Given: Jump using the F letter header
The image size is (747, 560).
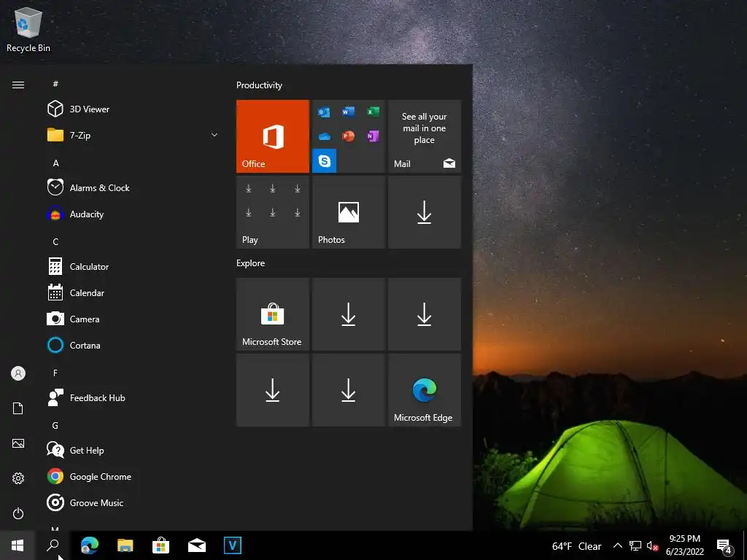Looking at the screenshot, I should [55, 373].
